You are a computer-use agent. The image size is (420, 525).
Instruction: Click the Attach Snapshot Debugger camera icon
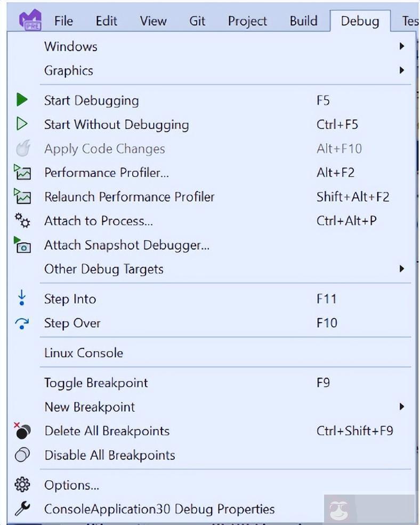pos(22,245)
